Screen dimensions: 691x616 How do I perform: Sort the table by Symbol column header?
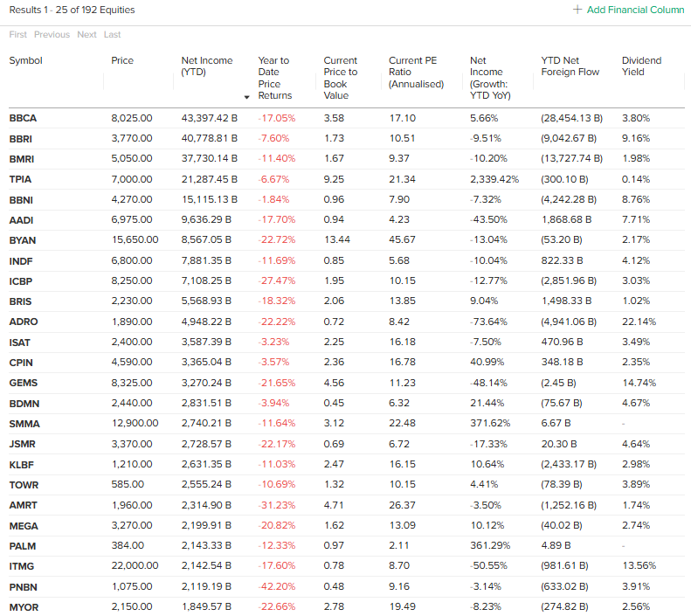[25, 61]
